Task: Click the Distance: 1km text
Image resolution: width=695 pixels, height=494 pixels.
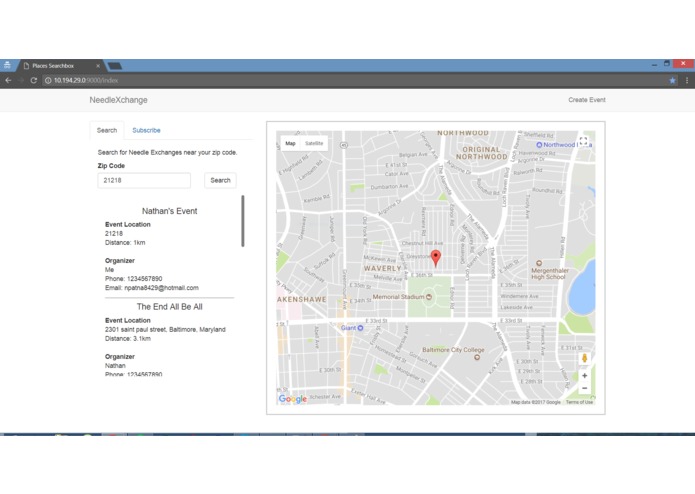Action: (125, 242)
